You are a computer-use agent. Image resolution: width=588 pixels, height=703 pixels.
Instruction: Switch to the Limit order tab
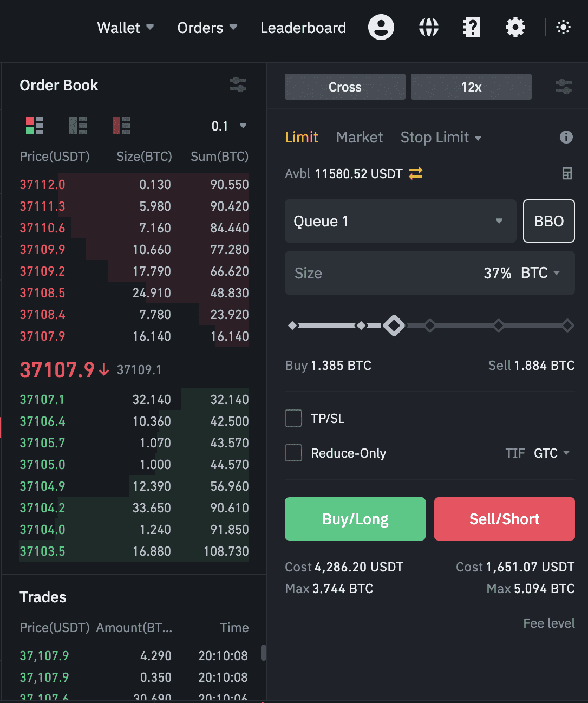tap(302, 138)
